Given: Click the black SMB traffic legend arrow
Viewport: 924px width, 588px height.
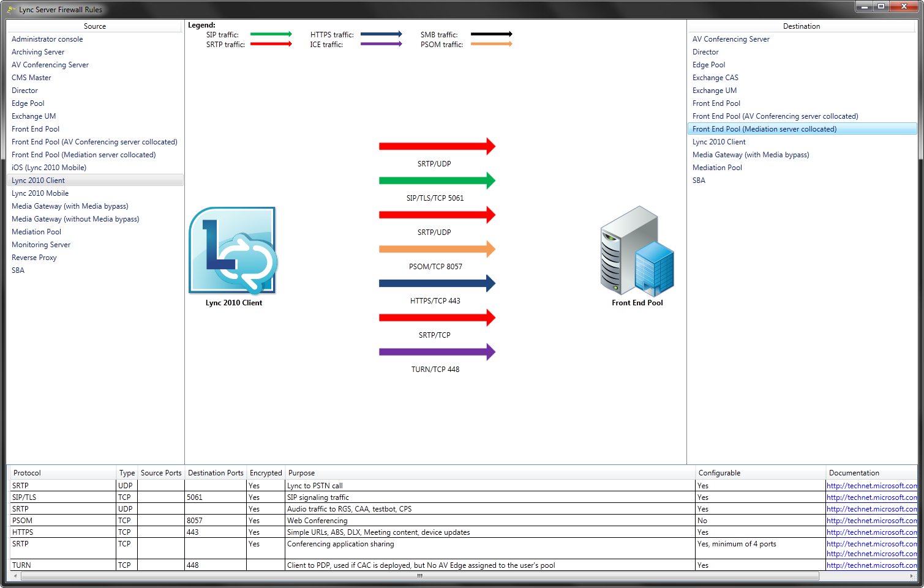Looking at the screenshot, I should (x=491, y=34).
